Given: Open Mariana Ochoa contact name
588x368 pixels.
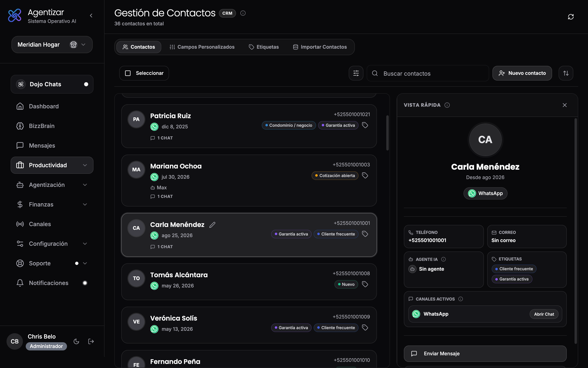Looking at the screenshot, I should click(176, 166).
